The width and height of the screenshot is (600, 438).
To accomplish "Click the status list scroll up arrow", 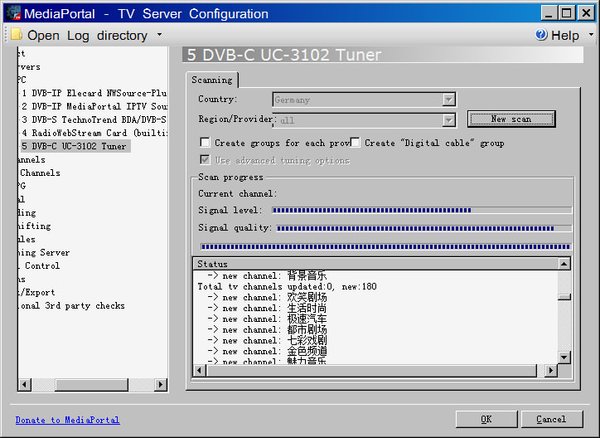I will click(564, 264).
